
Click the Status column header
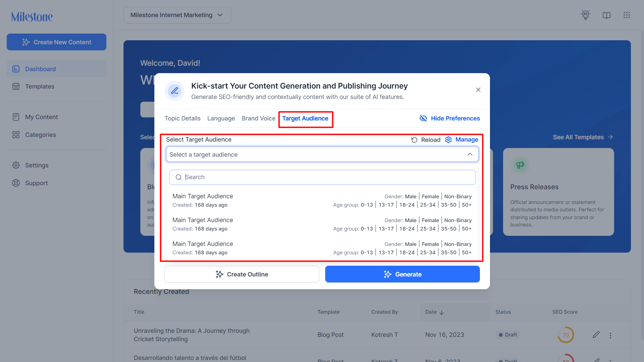coord(503,312)
